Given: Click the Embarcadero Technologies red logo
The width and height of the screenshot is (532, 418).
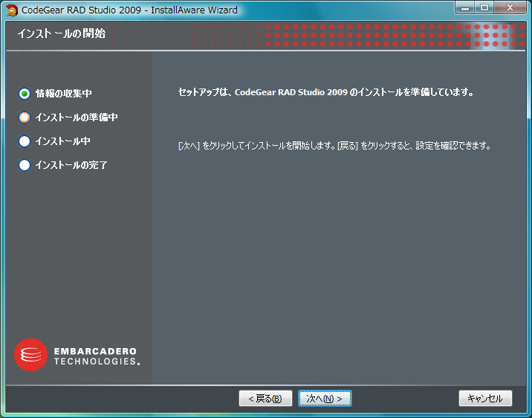Looking at the screenshot, I should click(x=31, y=355).
